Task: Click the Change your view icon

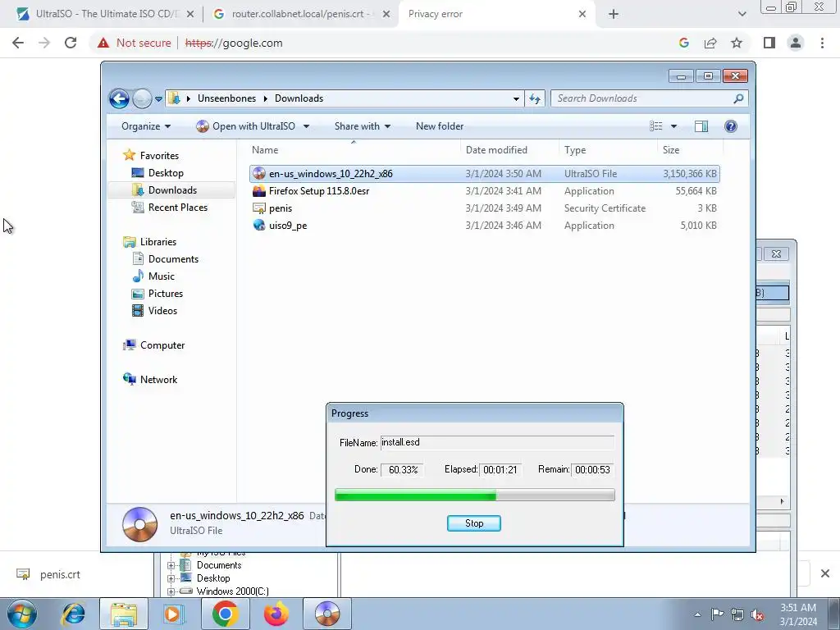Action: 656,126
